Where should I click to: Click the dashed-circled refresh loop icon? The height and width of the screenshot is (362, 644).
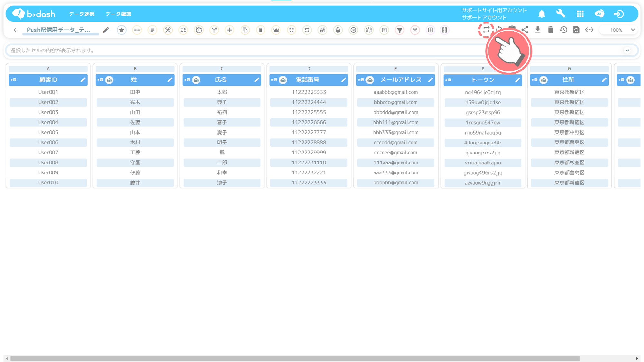[486, 30]
